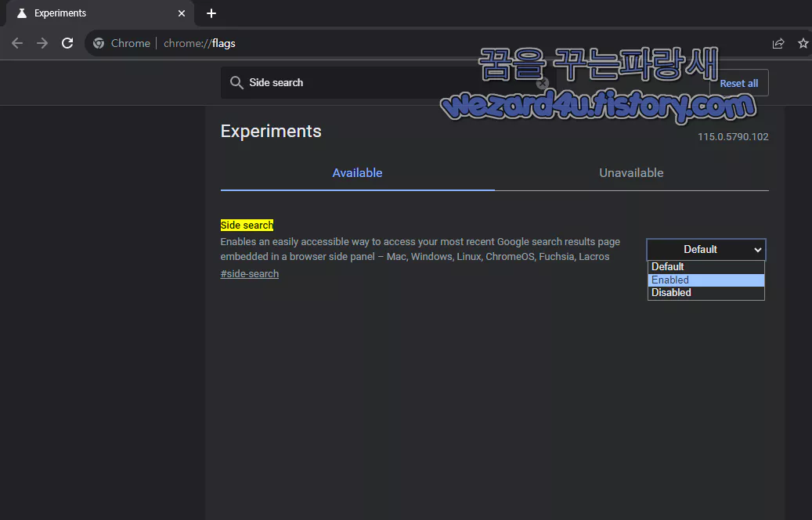812x520 pixels.
Task: Focus the flags search field
Action: tap(388, 83)
